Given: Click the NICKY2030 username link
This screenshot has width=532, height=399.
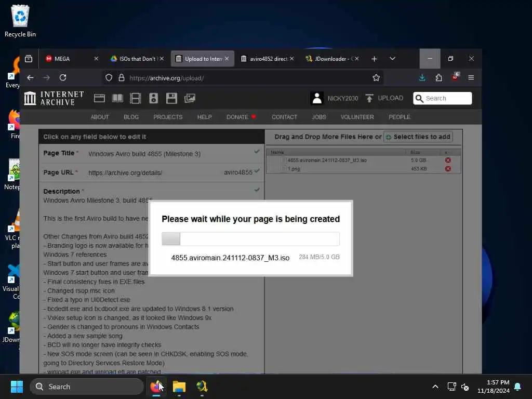Looking at the screenshot, I should click(x=343, y=98).
